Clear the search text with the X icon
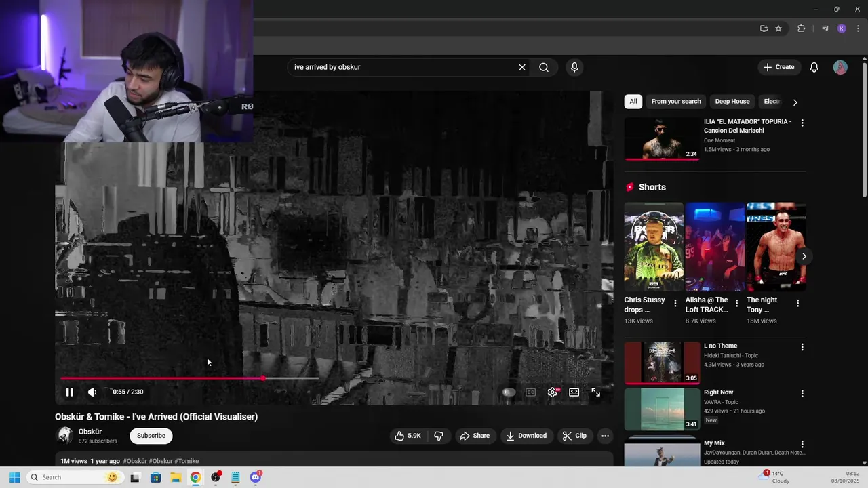Image resolution: width=868 pixels, height=488 pixels. pos(522,67)
